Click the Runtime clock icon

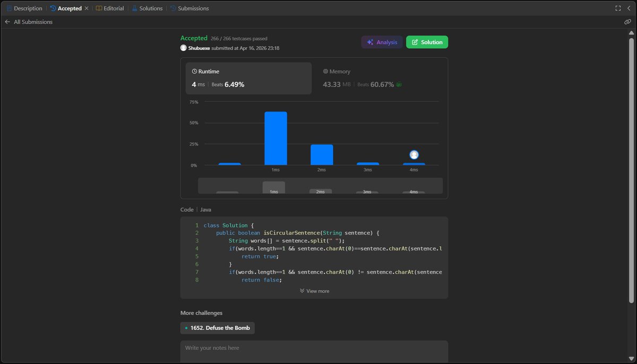click(x=194, y=71)
